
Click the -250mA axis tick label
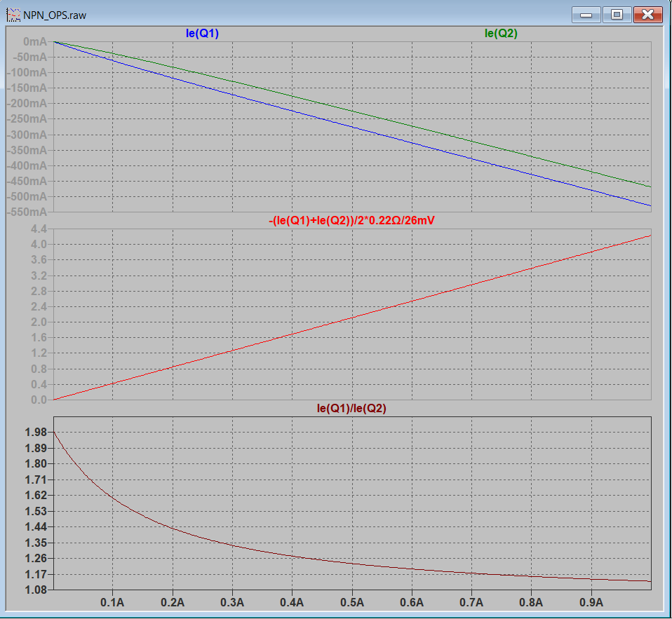28,118
